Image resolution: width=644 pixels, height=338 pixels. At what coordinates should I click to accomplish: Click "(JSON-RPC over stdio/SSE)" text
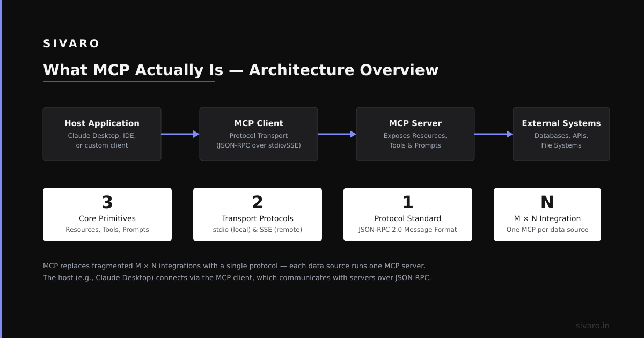259,145
